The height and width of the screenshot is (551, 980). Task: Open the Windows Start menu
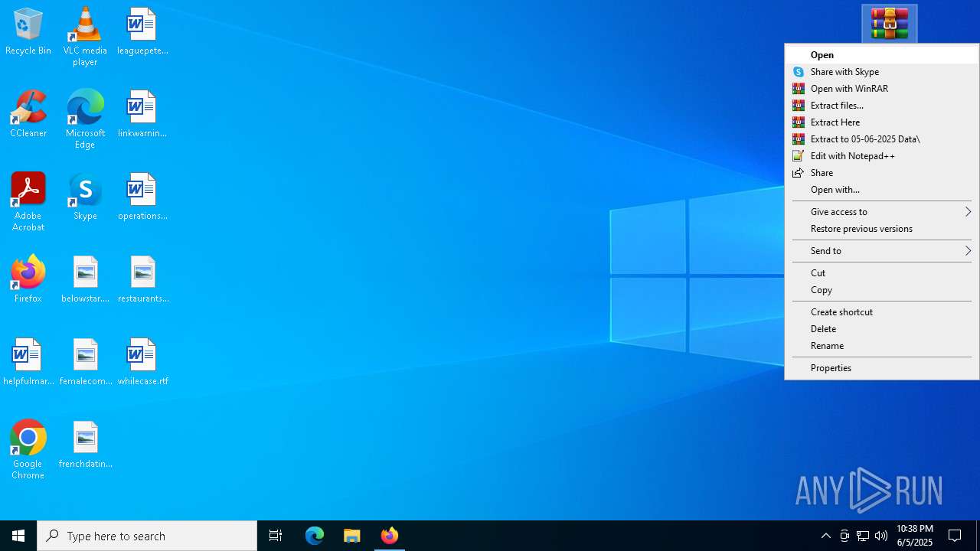pos(18,536)
